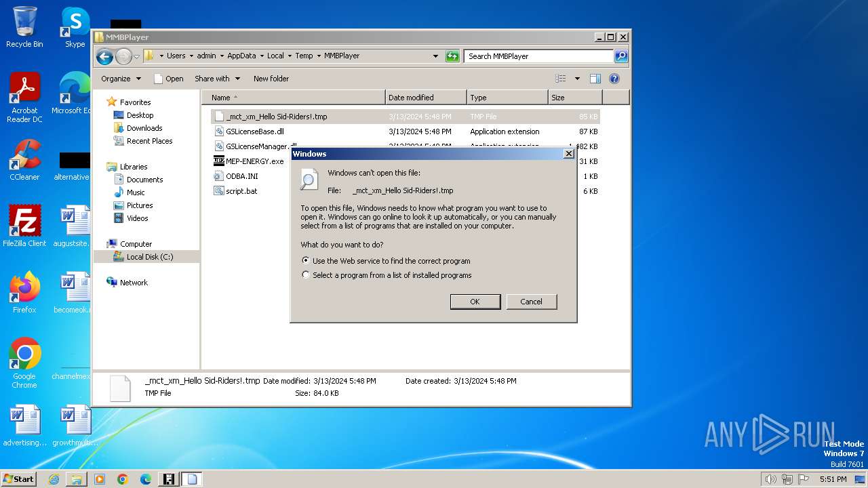Click the Start button
Screen dimensions: 868x488
18,479
